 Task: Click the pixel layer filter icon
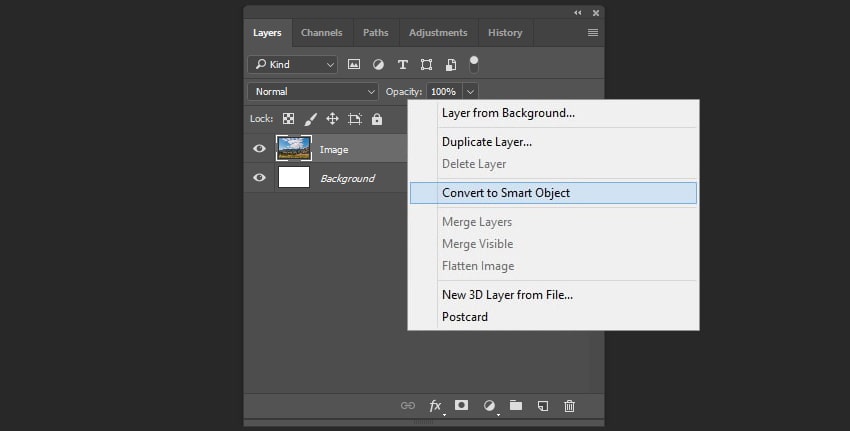[354, 64]
